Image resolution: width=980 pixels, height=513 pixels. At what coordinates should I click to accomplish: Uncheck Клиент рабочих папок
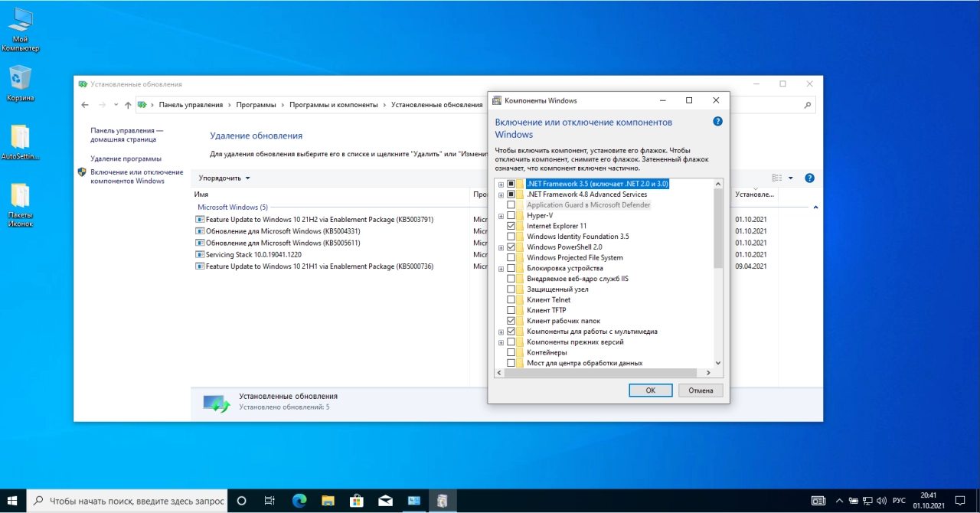pyautogui.click(x=511, y=321)
